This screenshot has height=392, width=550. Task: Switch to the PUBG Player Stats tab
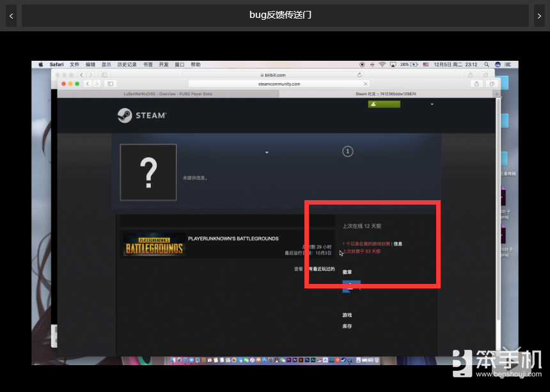tap(168, 94)
